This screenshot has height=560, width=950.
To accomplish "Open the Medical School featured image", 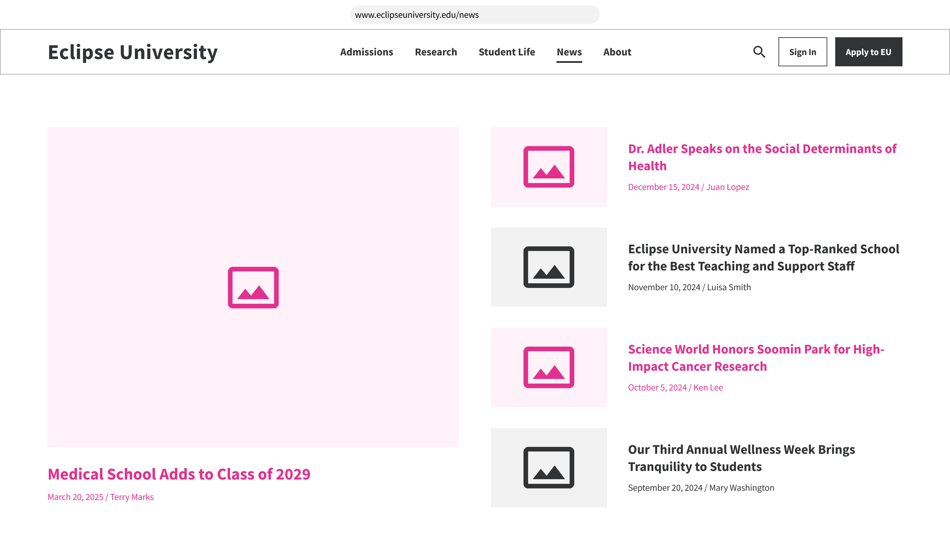I will pyautogui.click(x=253, y=287).
